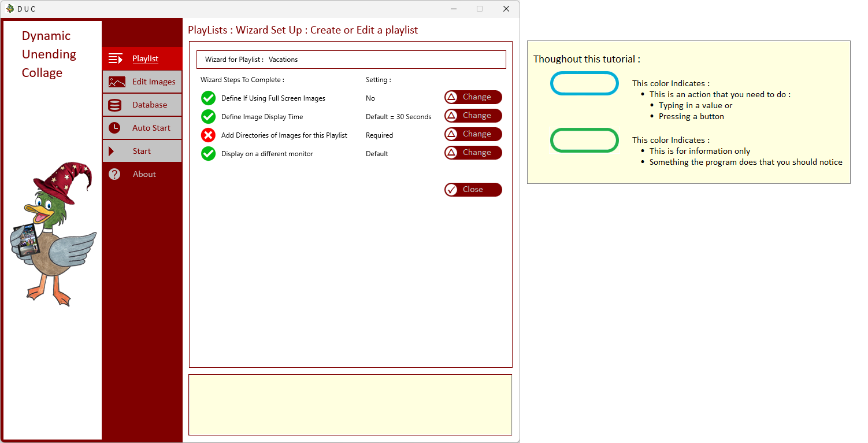Click red X beside Add Directories
This screenshot has width=868, height=443.
tap(208, 135)
